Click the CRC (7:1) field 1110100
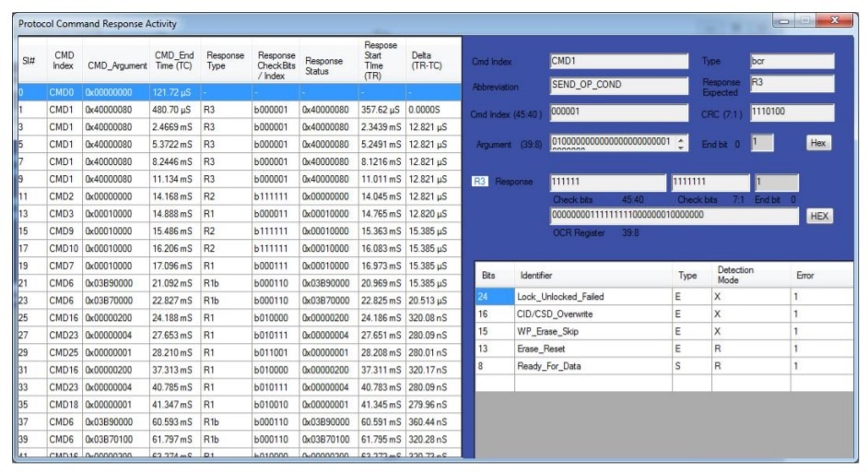The image size is (868, 473). click(791, 112)
